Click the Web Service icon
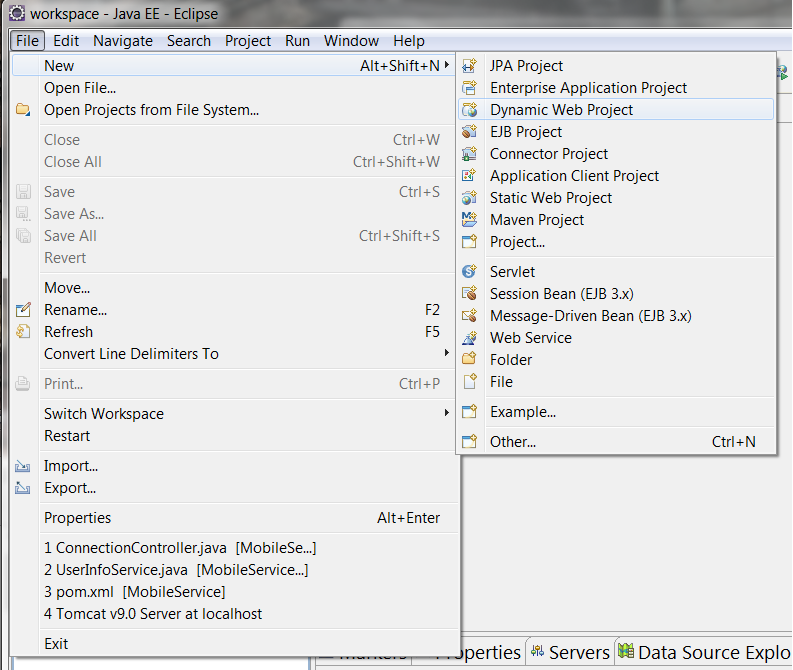The width and height of the screenshot is (793, 670). (469, 338)
